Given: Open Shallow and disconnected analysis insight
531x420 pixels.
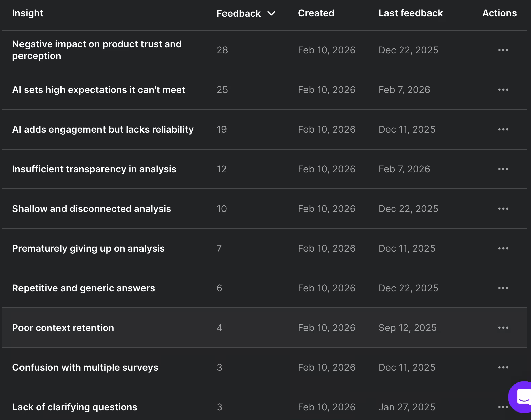Looking at the screenshot, I should click(91, 209).
